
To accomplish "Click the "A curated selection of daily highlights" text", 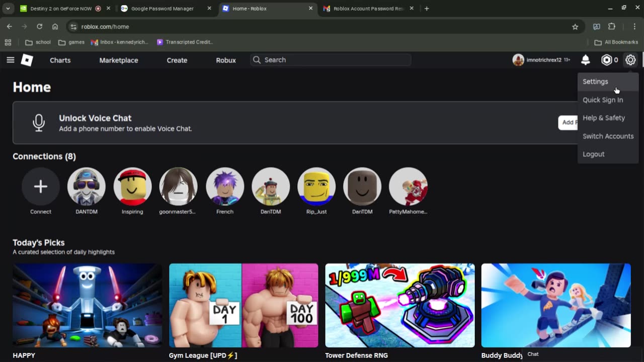I will tap(63, 252).
